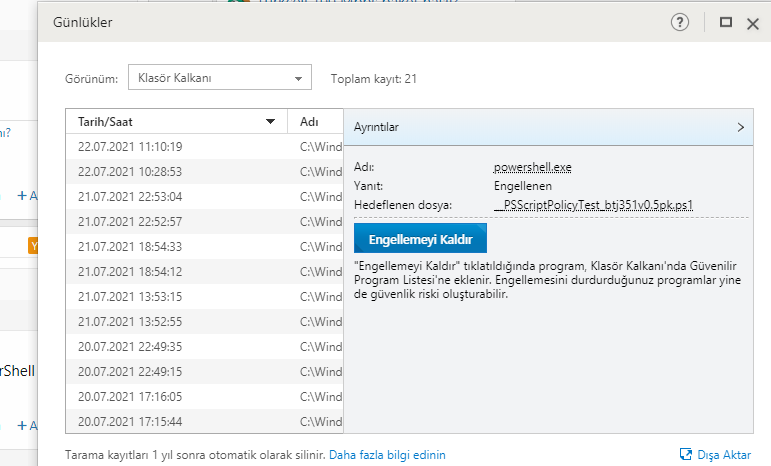The image size is (771, 466).
Task: Select the log entry 20.07.2021 22:49:35
Action: tap(130, 346)
